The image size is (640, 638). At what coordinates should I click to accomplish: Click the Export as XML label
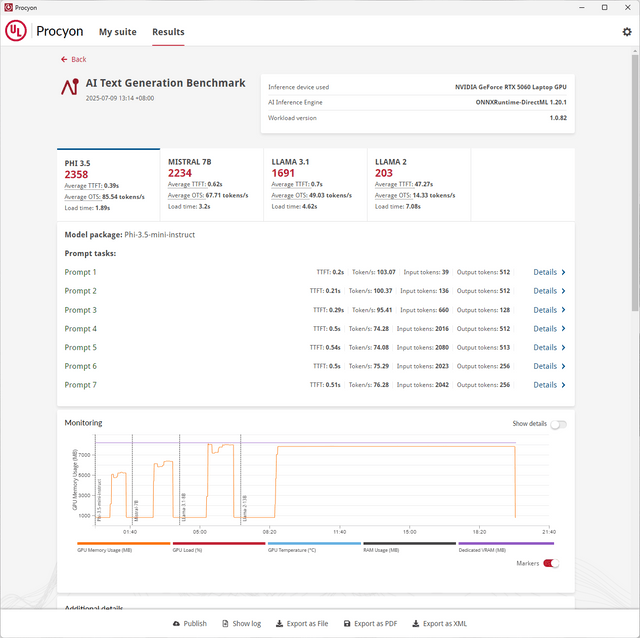coord(445,623)
